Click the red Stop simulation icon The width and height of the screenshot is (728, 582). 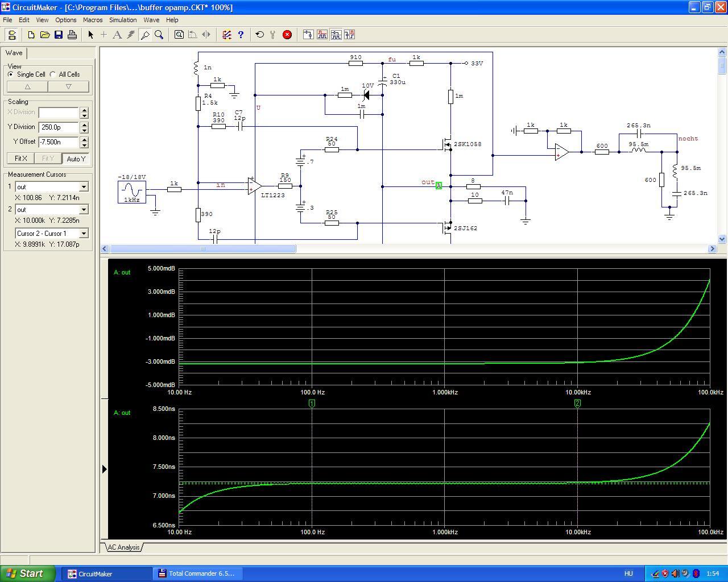click(287, 35)
